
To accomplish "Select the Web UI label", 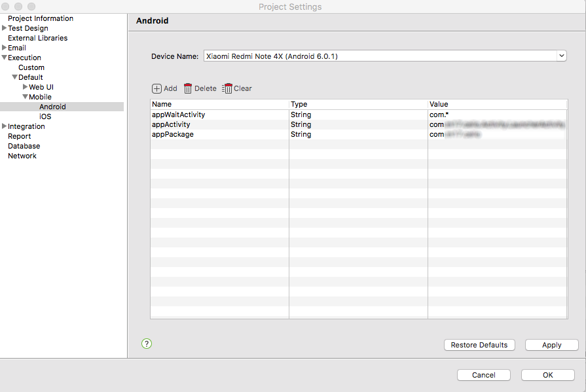I will [41, 87].
